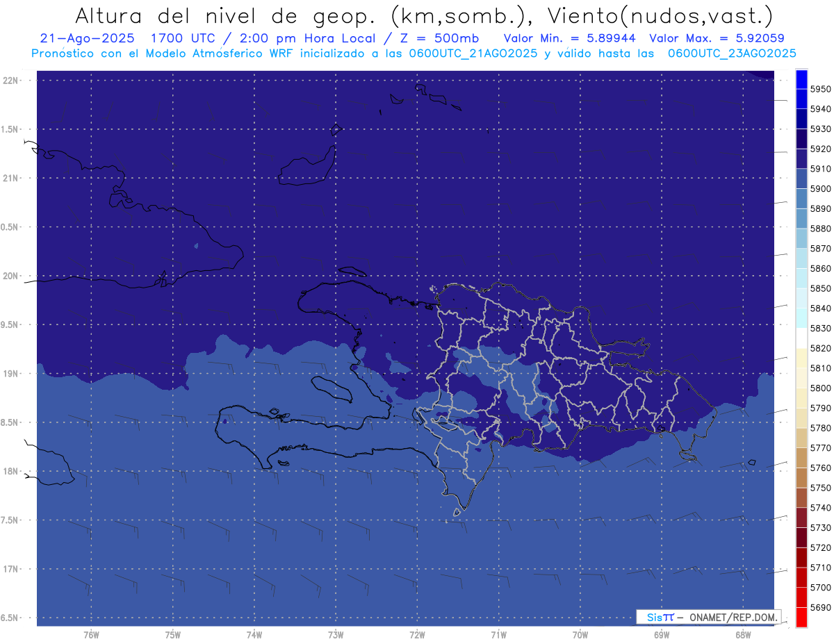Click the longitude label 76W
Screen dimensions: 834x644
click(x=91, y=634)
